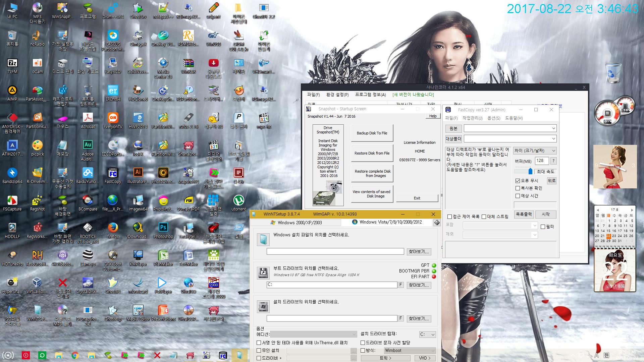Click the 버퍼(MB) field showing 128

tap(542, 161)
